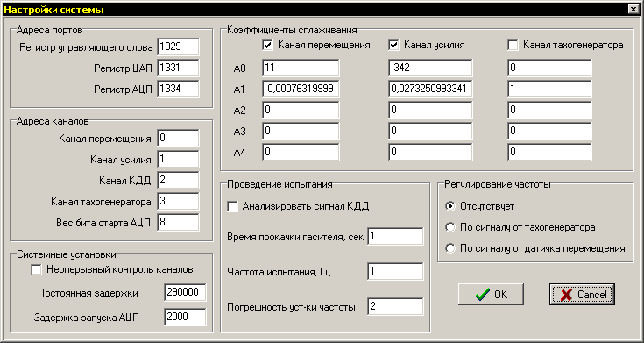The width and height of the screenshot is (644, 343).
Task: Click Канал перемещения address field
Action: [x=178, y=139]
